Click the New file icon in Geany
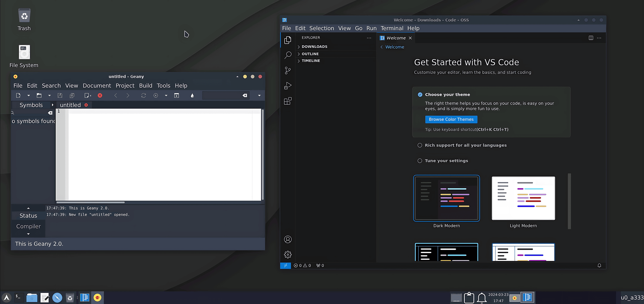 coord(18,95)
